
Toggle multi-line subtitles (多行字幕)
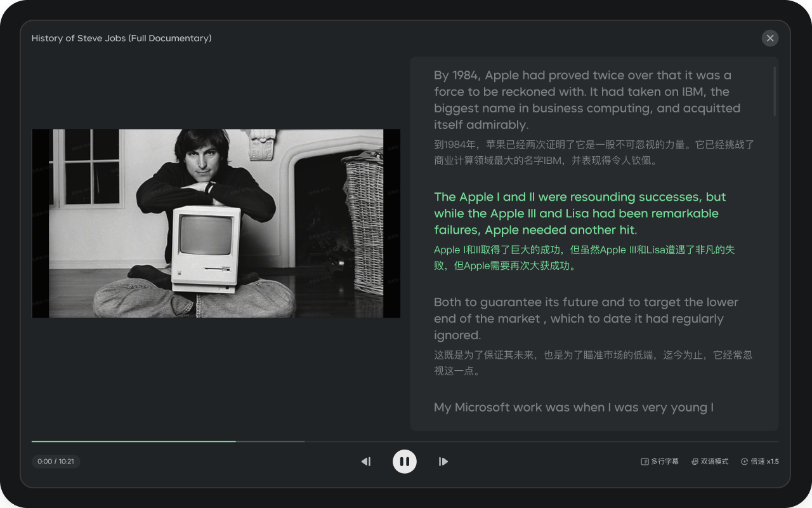pos(660,462)
